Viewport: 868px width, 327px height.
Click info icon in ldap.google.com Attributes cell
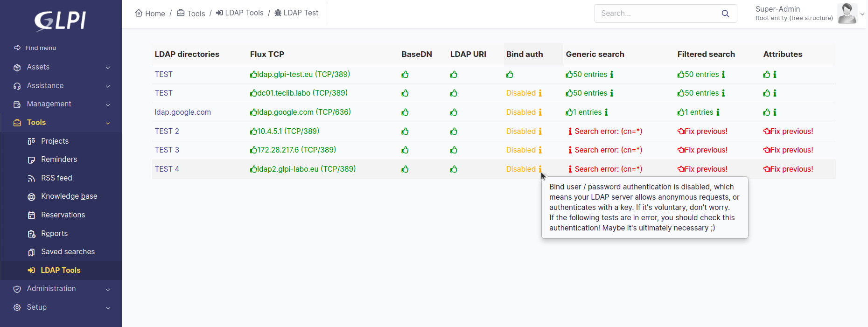(x=775, y=112)
